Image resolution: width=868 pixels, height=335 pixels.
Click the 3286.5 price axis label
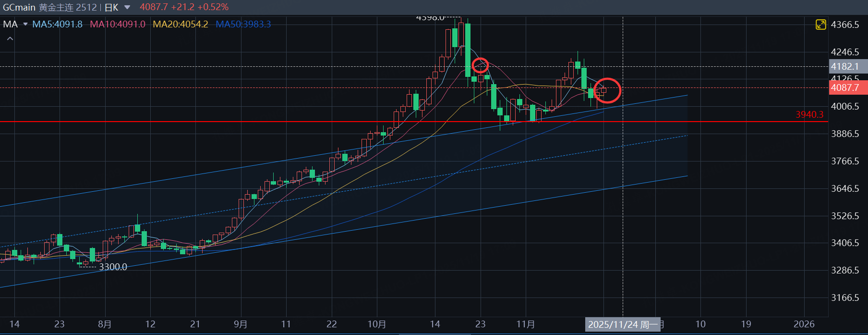[845, 270]
